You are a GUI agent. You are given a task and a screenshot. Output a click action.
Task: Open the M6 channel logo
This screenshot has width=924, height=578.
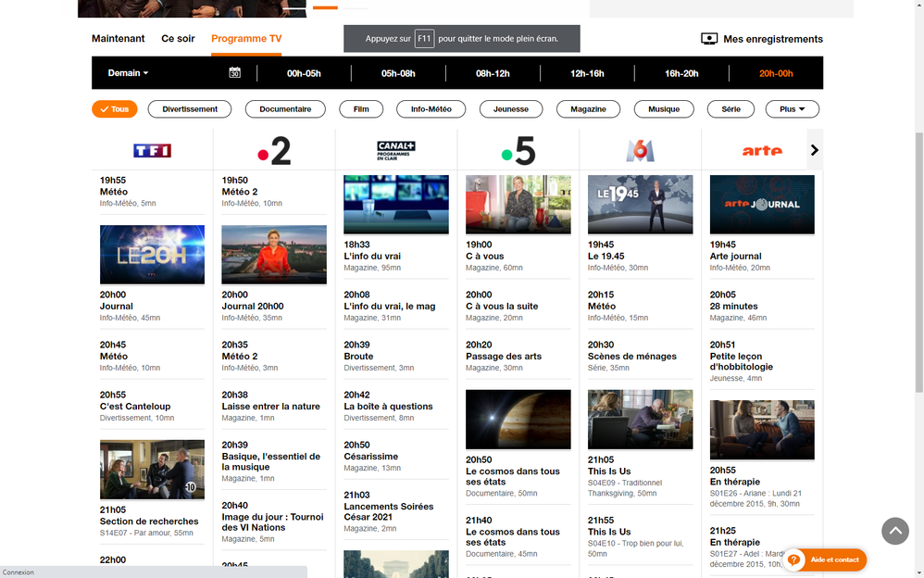pyautogui.click(x=640, y=150)
